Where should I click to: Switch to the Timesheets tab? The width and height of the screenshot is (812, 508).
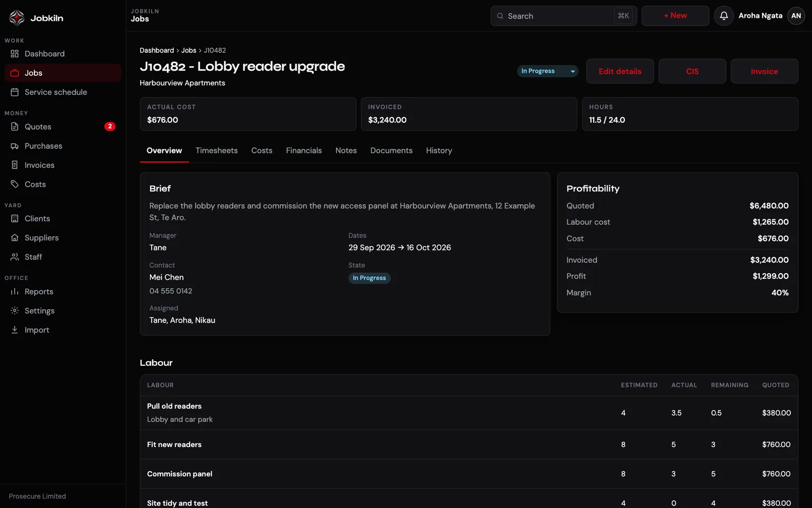tap(217, 151)
